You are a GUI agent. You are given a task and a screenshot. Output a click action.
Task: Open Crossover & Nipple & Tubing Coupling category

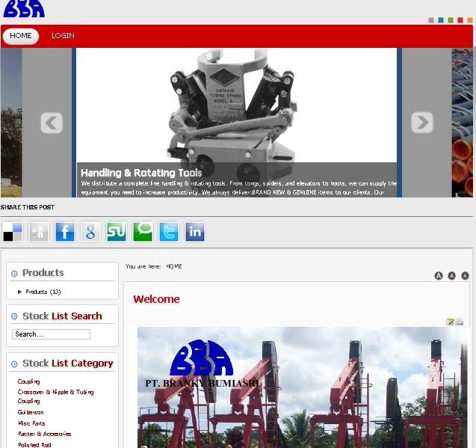[x=55, y=396]
